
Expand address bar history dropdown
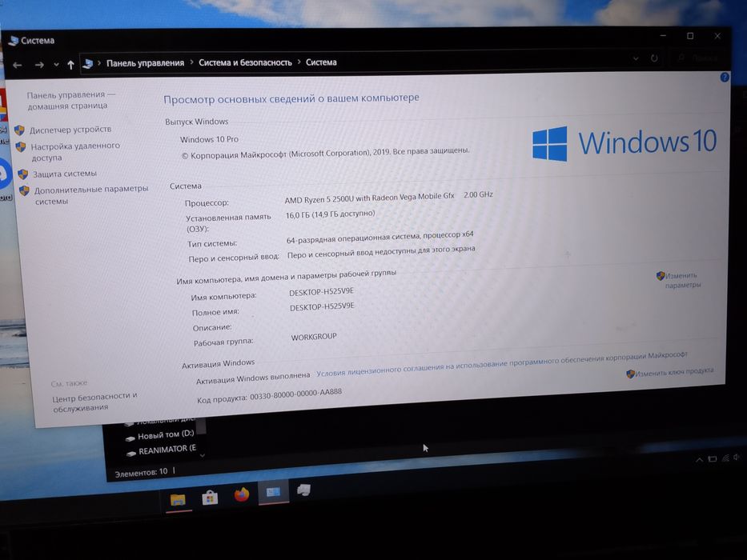pyautogui.click(x=636, y=58)
